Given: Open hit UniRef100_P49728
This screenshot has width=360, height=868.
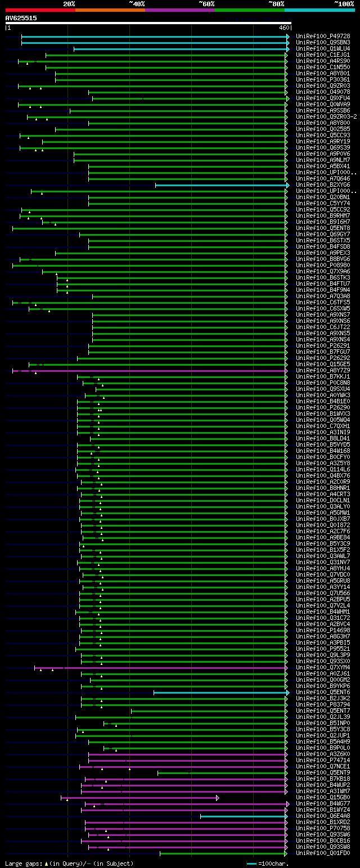Looking at the screenshot, I should [x=323, y=36].
